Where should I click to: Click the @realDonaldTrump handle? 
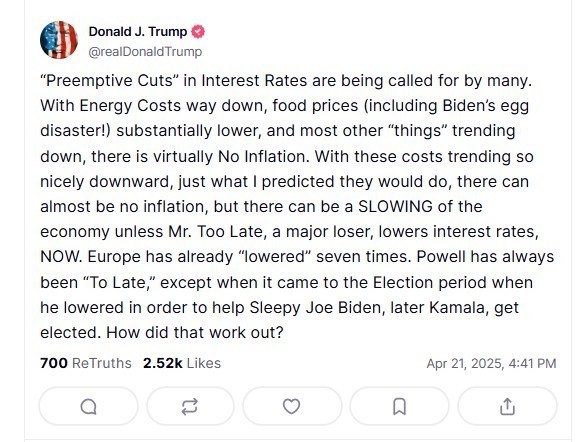[x=145, y=52]
